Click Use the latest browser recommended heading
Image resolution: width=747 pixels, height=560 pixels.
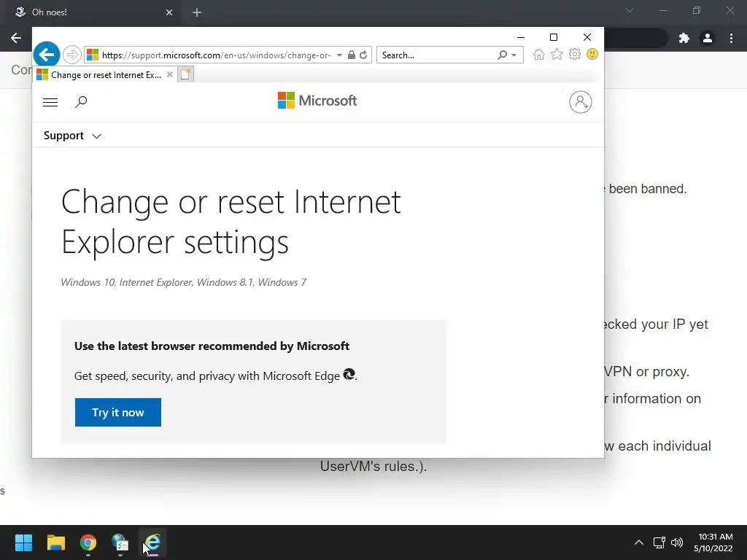point(212,346)
